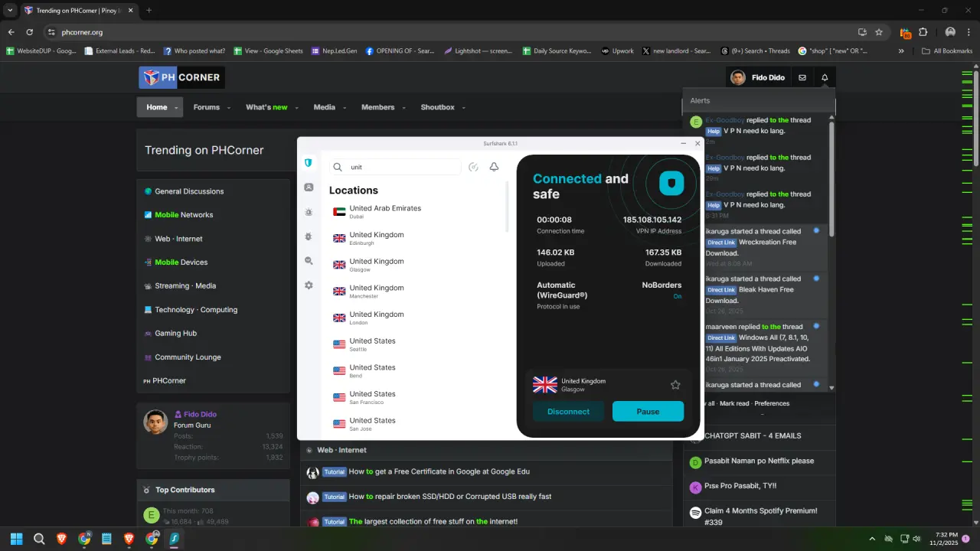The height and width of the screenshot is (551, 980).
Task: Click the Surfshark icon in the taskbar
Action: pyautogui.click(x=175, y=539)
